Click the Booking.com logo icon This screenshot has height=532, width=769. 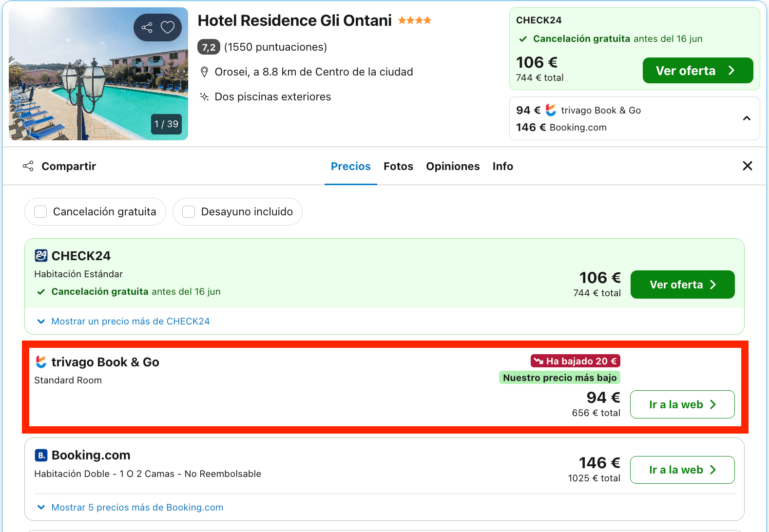point(41,455)
